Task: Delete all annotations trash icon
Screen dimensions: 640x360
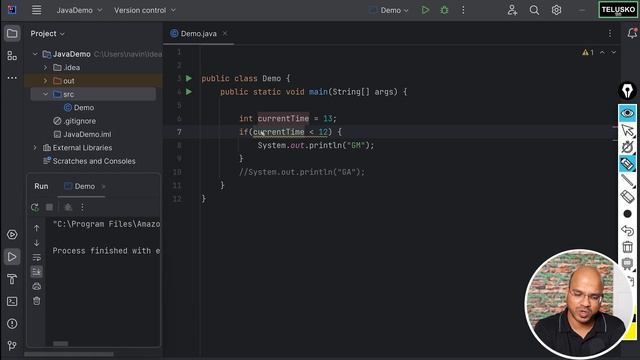Action: pos(627,247)
